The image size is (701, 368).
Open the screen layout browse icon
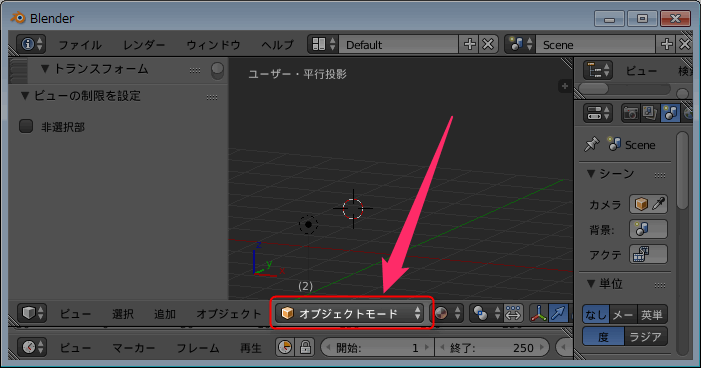pyautogui.click(x=323, y=44)
